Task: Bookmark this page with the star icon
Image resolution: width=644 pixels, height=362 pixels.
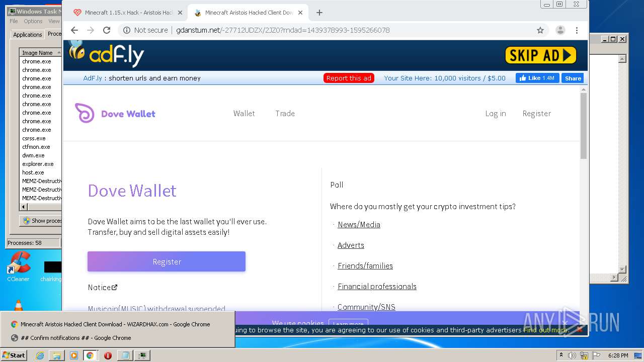Action: (540, 30)
